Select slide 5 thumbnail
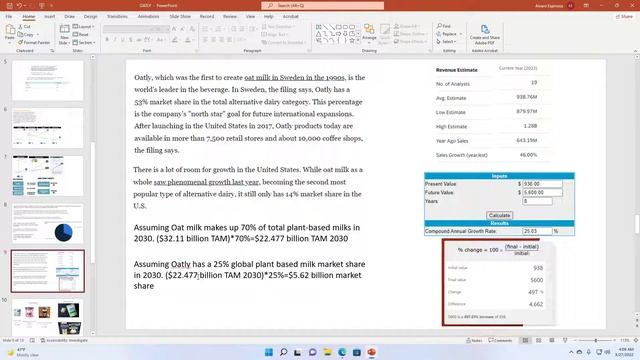 pyautogui.click(x=47, y=80)
